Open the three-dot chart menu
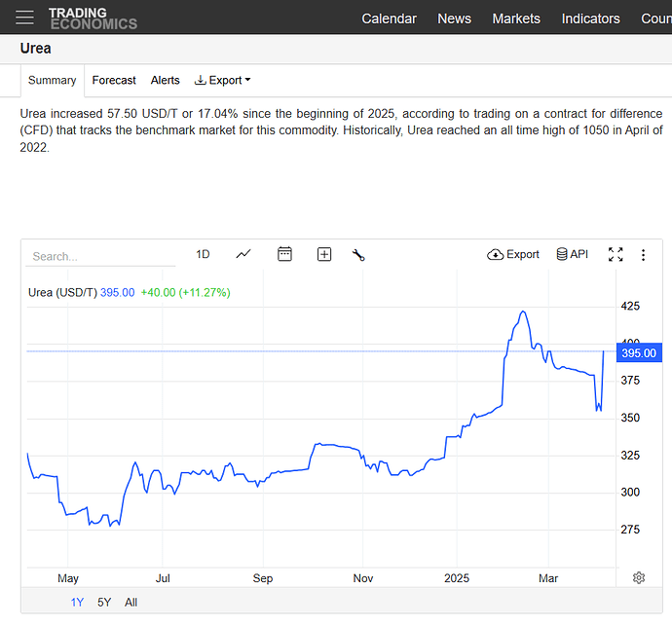This screenshot has height=625, width=672. coord(643,255)
